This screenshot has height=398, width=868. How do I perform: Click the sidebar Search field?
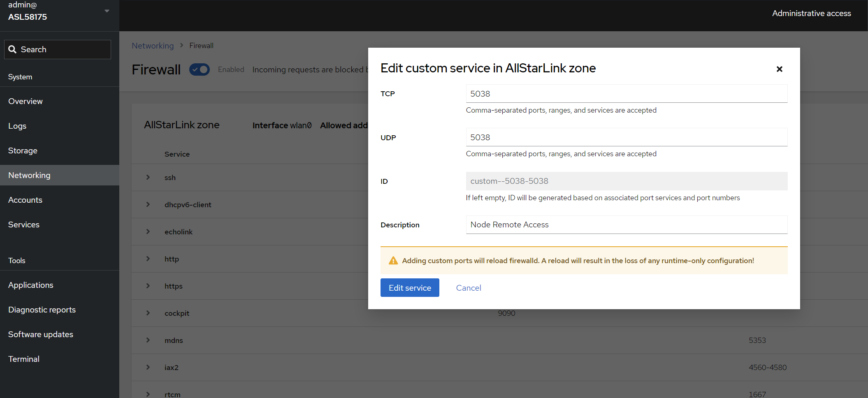click(58, 49)
